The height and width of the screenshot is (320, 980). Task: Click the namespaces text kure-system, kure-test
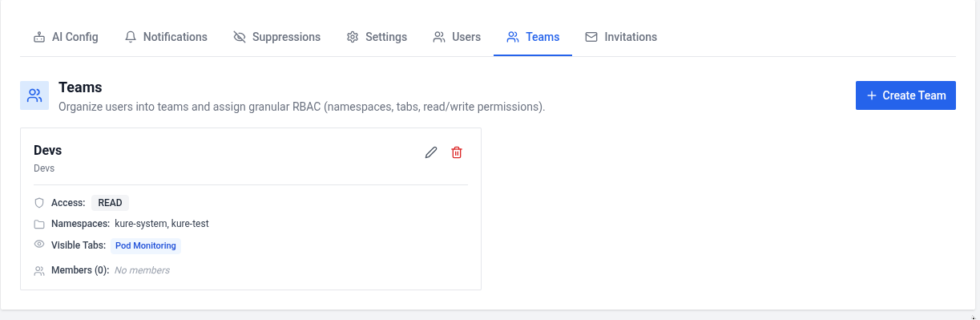[x=162, y=224]
